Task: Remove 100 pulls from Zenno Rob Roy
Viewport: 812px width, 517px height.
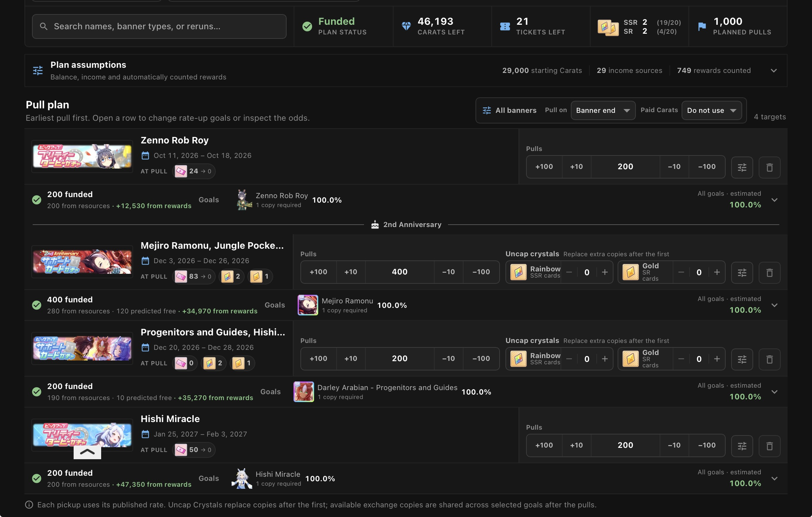Action: pos(707,167)
